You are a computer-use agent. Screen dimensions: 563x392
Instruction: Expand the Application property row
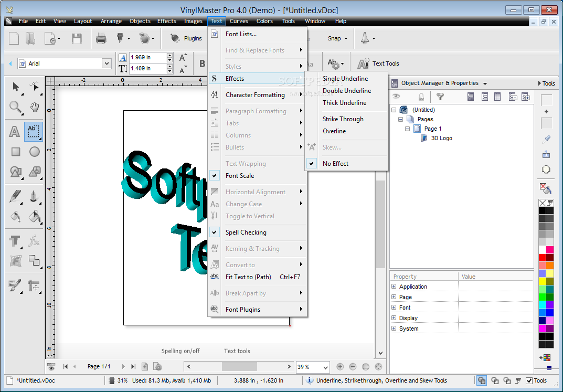point(394,287)
